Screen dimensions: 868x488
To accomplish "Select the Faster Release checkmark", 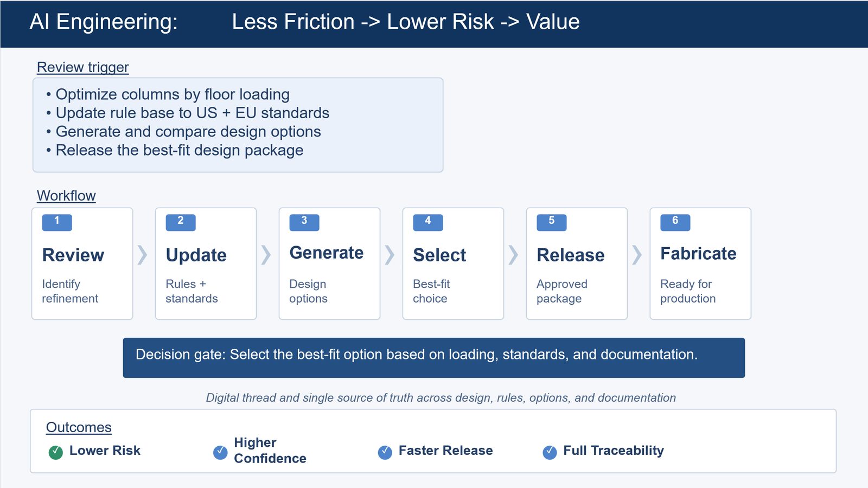I will click(x=385, y=452).
